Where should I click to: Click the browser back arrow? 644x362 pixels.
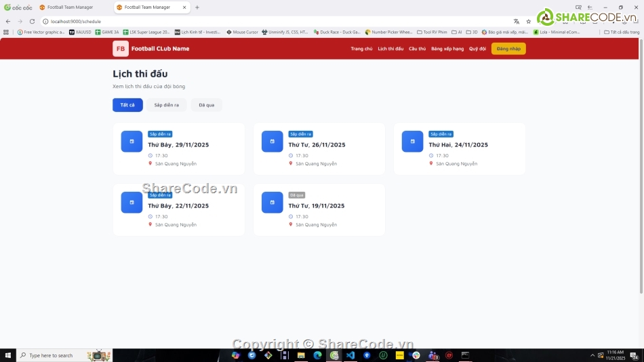tap(8, 22)
